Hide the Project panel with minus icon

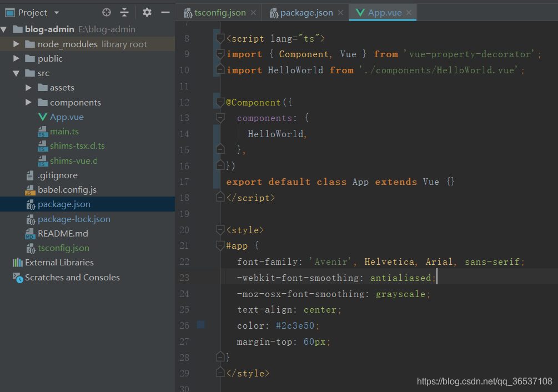[165, 12]
